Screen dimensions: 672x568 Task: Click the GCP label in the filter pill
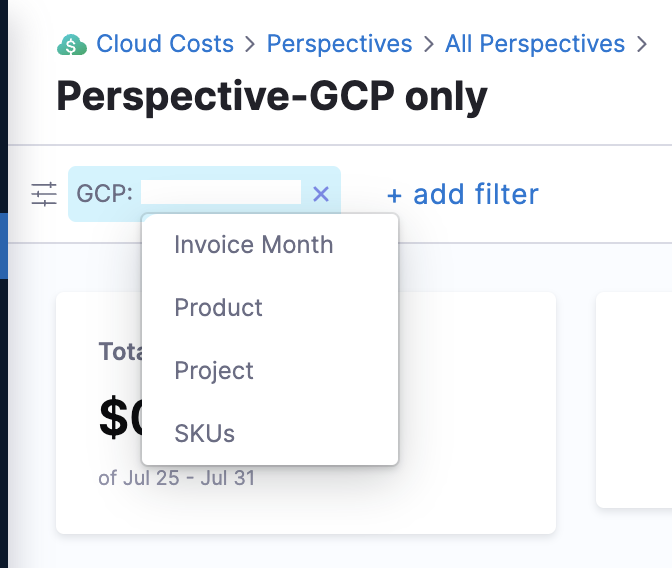(x=105, y=194)
